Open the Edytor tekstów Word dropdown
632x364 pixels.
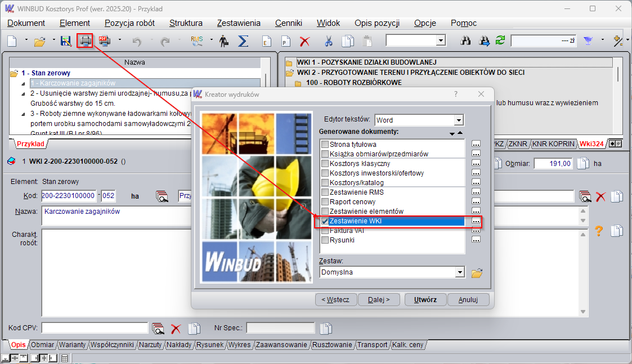tap(458, 120)
